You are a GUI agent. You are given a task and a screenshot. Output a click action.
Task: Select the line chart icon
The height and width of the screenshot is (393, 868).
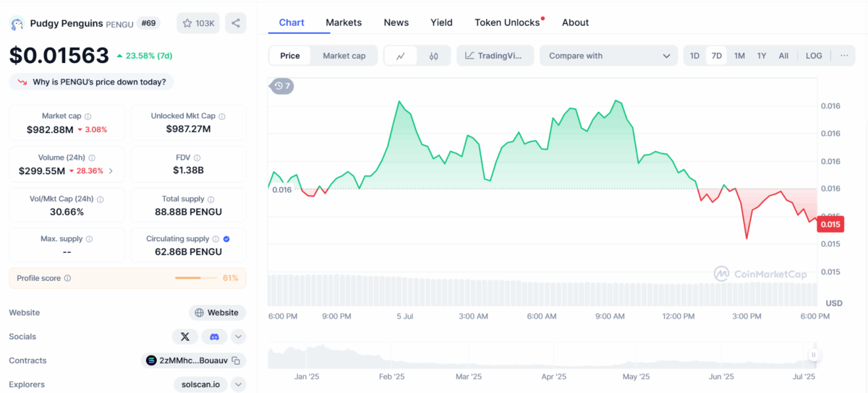pos(400,56)
